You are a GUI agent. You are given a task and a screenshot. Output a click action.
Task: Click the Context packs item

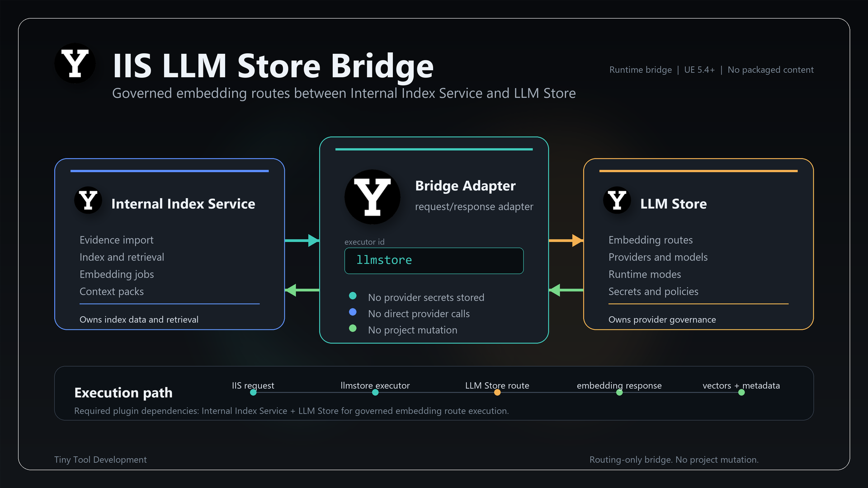112,291
